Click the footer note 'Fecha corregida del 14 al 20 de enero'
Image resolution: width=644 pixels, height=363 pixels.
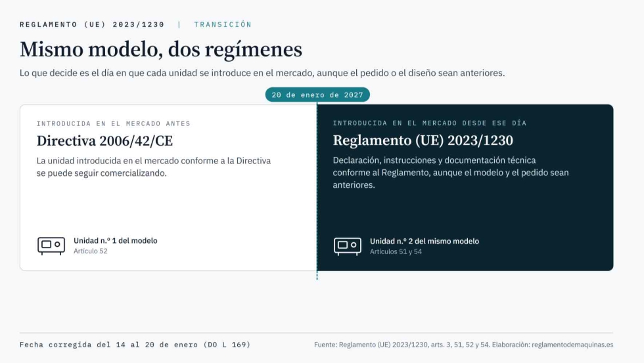[x=135, y=345]
